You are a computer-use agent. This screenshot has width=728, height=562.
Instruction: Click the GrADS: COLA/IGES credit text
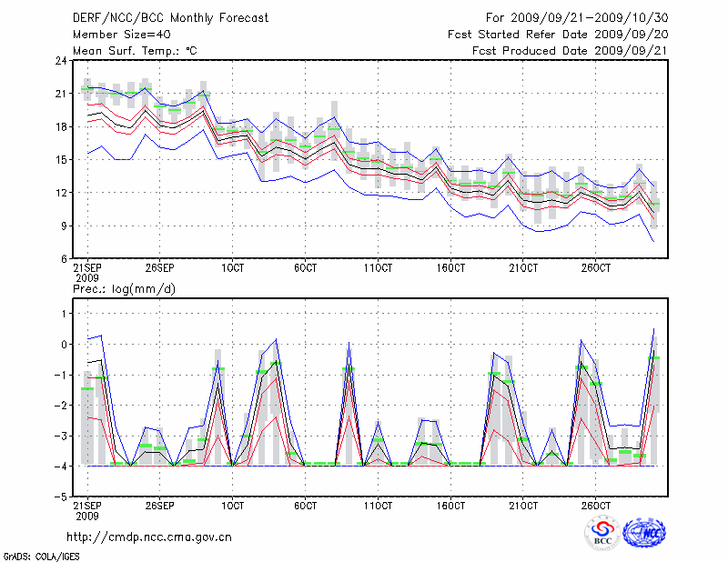coord(40,555)
